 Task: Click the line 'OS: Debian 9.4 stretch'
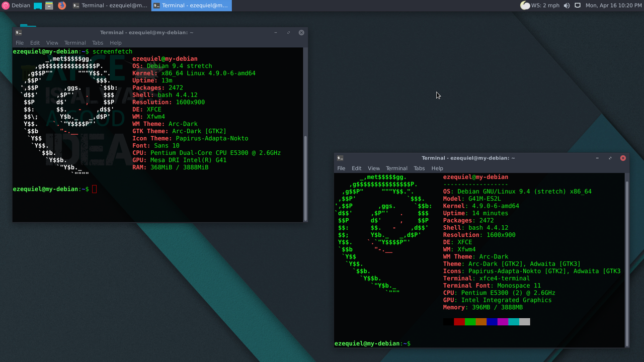coord(172,66)
